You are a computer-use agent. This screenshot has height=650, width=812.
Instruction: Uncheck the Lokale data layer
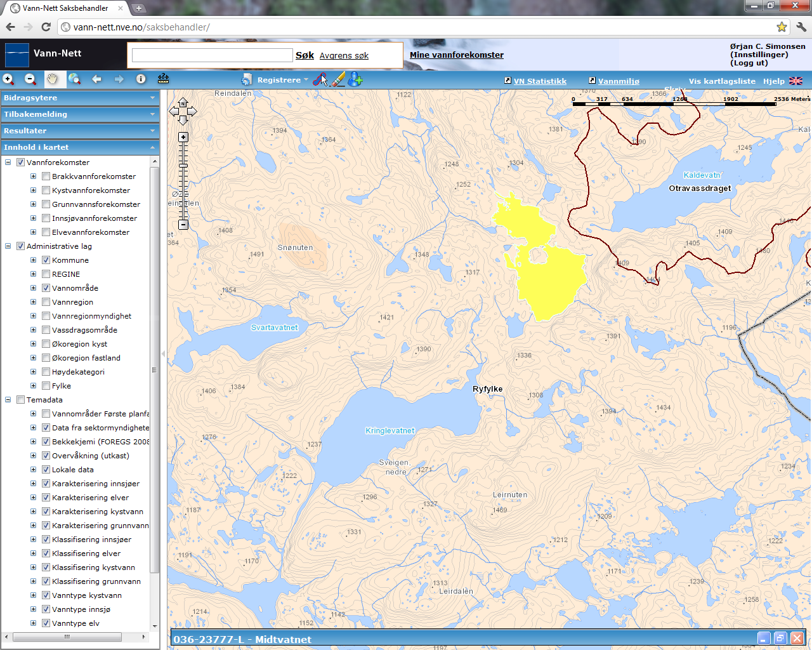46,470
